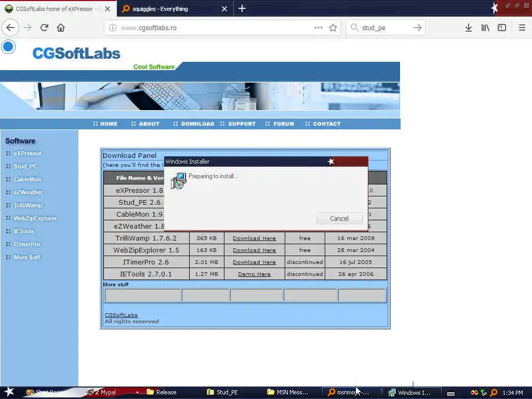Go back to the previous page
Image resolution: width=532 pixels, height=399 pixels.
10,28
